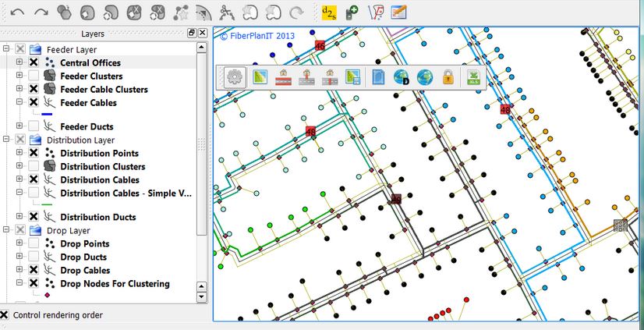Open the FiberPlanIT settings gear icon
This screenshot has width=644, height=330.
234,77
